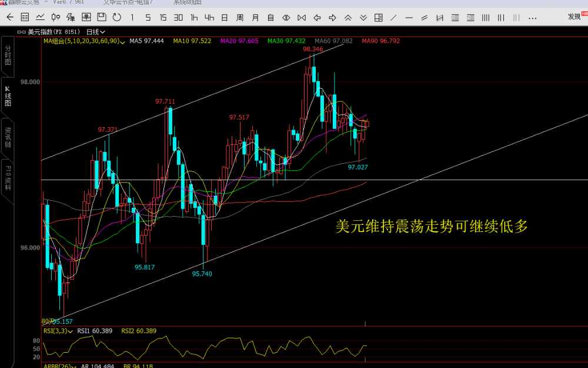Image resolution: width=588 pixels, height=368 pixels.
Task: Open the 日线 period dropdown
Action: tap(96, 32)
